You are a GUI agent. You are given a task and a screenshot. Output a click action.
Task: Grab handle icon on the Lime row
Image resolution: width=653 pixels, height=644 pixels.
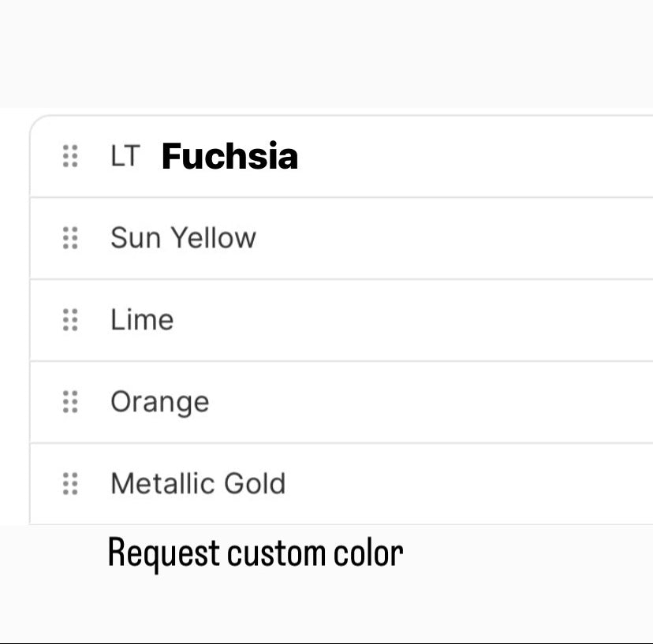(70, 320)
